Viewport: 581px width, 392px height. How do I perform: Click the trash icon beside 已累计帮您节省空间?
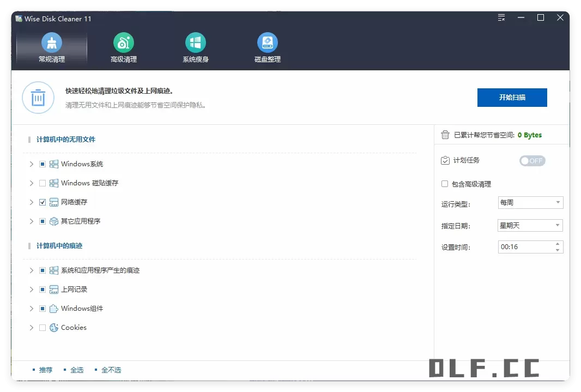445,135
